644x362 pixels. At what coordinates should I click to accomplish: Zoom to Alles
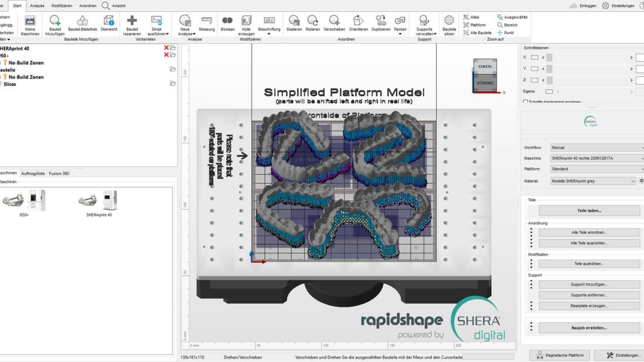coord(471,17)
